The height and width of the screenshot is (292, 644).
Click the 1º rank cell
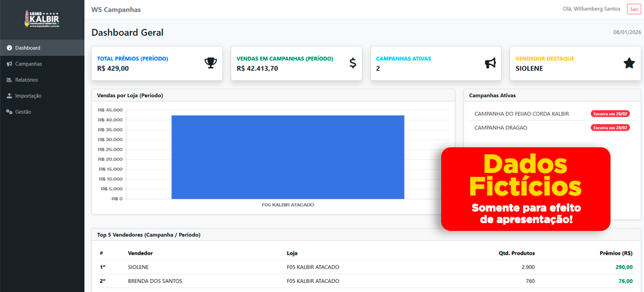tap(102, 267)
